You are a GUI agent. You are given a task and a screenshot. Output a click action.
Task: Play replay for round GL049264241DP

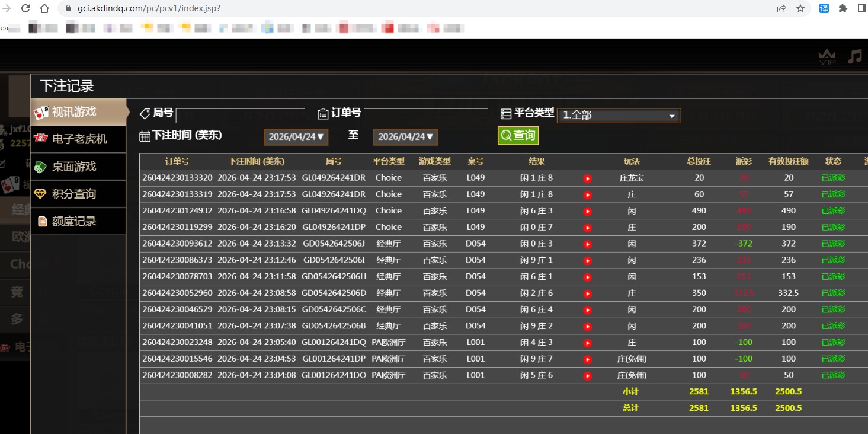[587, 228]
